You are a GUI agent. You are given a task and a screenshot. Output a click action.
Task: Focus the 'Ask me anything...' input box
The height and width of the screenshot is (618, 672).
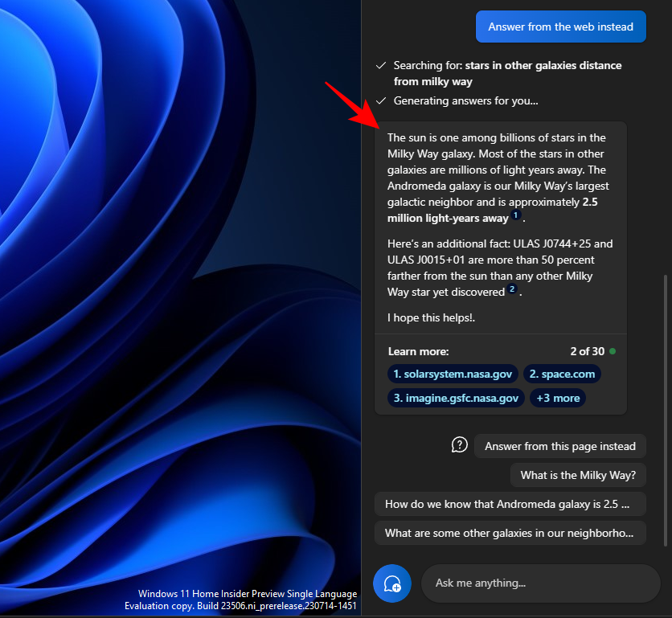click(x=541, y=583)
